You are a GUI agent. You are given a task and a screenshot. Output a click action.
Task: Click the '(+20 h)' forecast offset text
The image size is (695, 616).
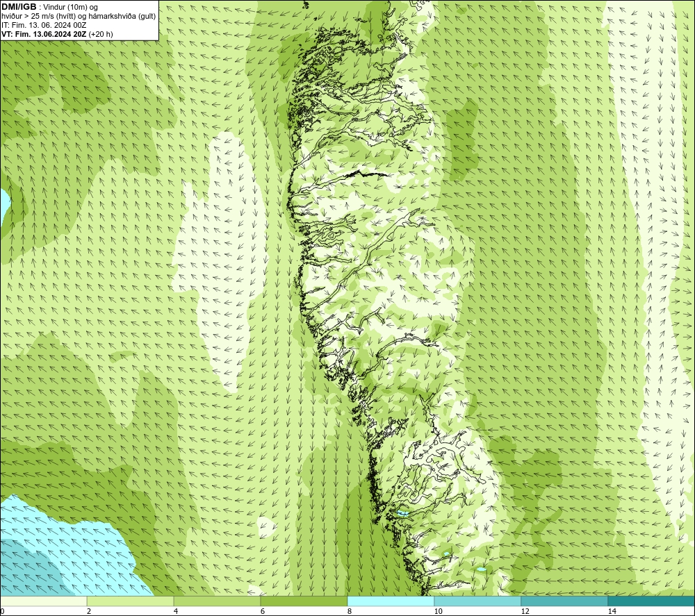(101, 34)
